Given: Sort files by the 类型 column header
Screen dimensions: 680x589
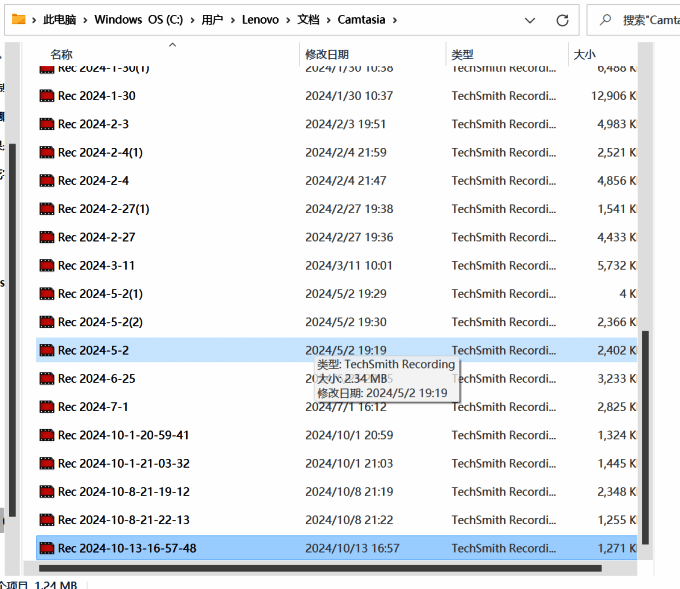Looking at the screenshot, I should [x=462, y=54].
